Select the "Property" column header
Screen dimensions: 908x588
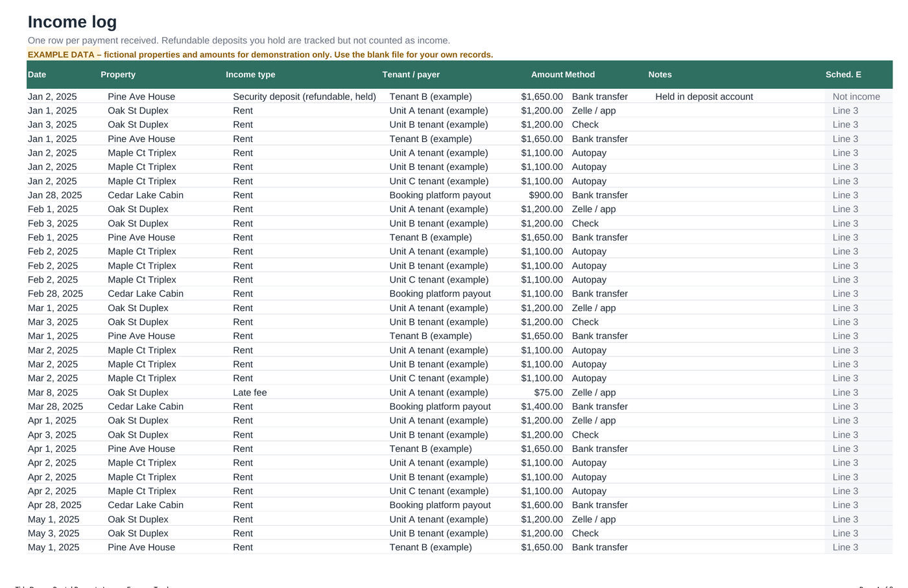pyautogui.click(x=118, y=75)
